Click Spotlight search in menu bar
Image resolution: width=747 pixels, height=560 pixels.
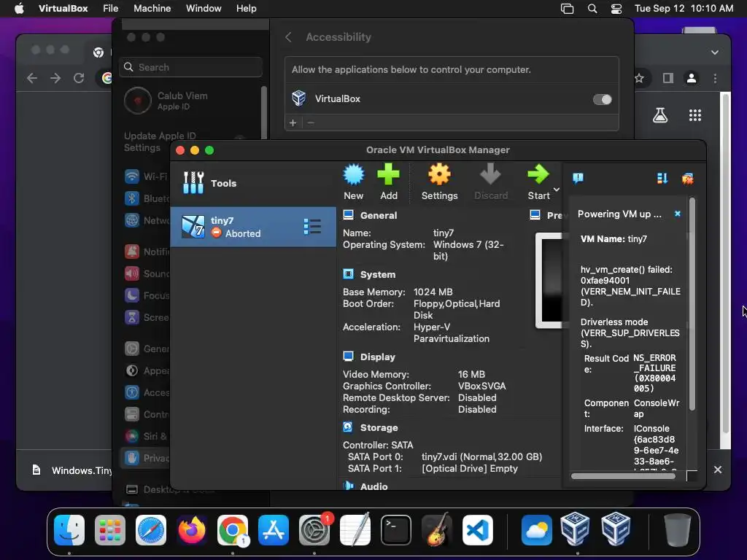coord(592,9)
